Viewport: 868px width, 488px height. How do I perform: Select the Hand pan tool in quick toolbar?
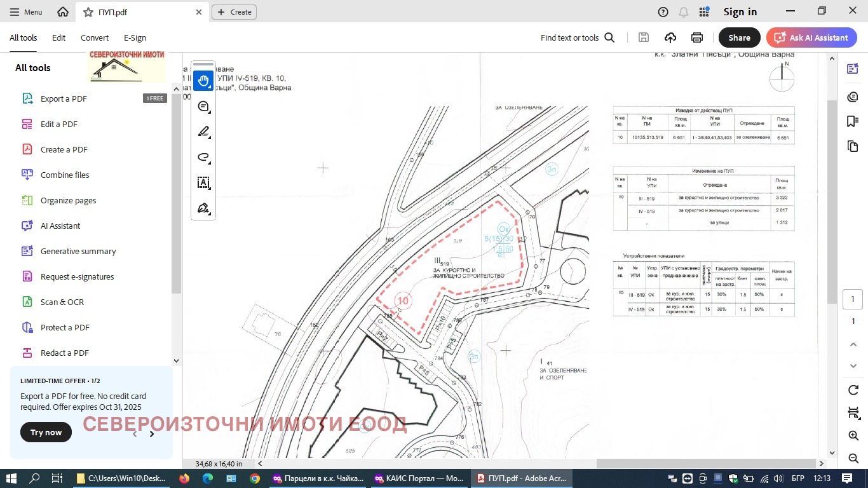pyautogui.click(x=203, y=81)
